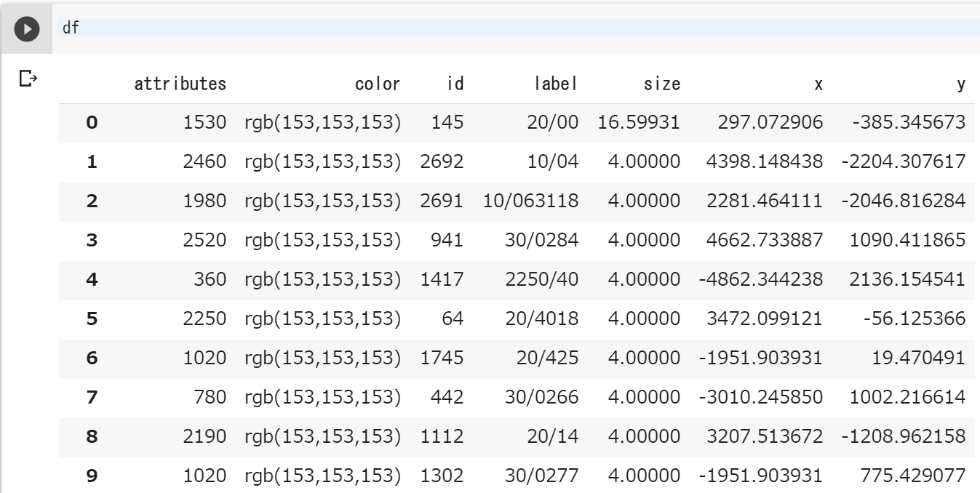Select row index 9
The image size is (980, 493).
click(x=92, y=476)
